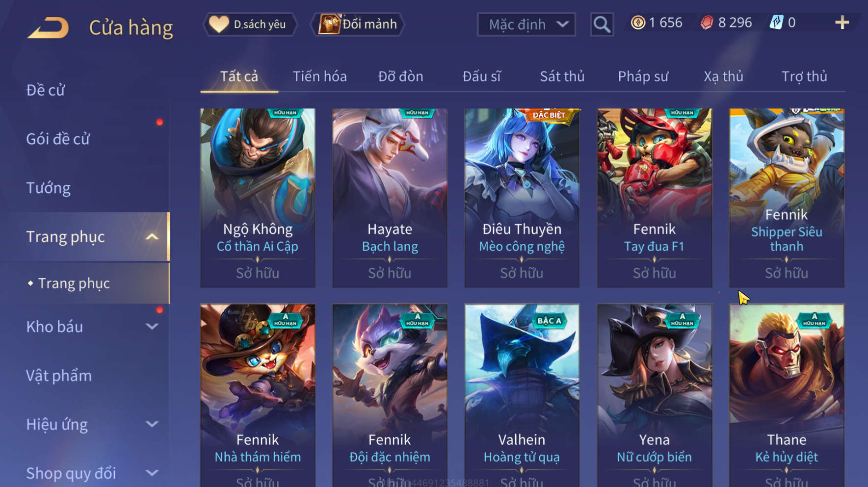The width and height of the screenshot is (868, 487).
Task: Click the gold coin balance icon
Action: pos(638,23)
